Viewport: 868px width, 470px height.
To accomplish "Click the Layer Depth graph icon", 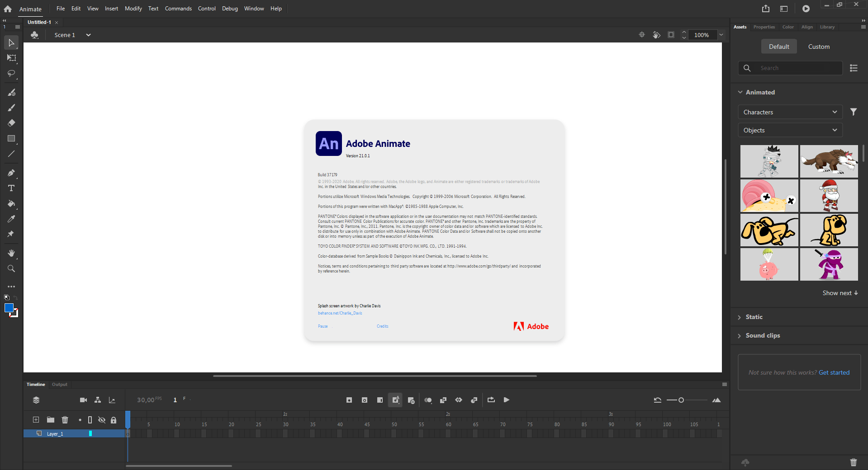I will click(x=112, y=400).
